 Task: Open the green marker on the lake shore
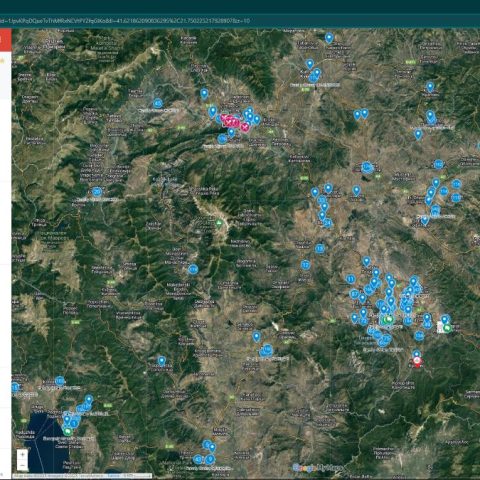tap(69, 431)
